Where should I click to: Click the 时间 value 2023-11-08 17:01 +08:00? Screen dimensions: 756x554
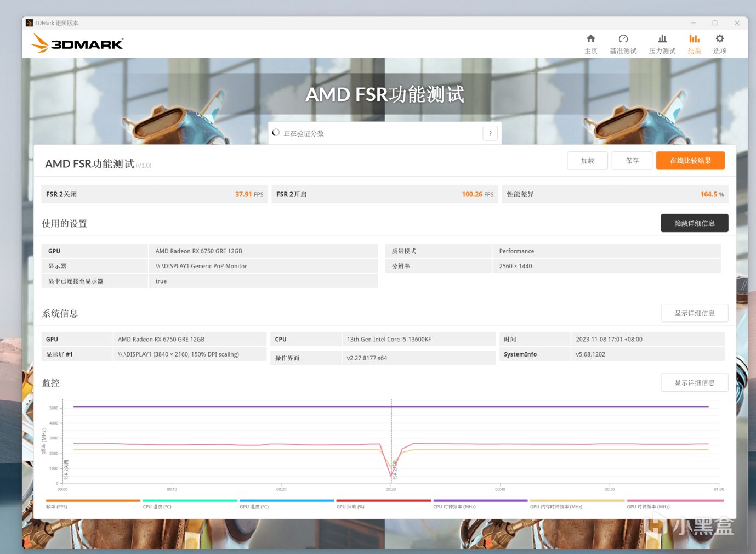tap(609, 340)
